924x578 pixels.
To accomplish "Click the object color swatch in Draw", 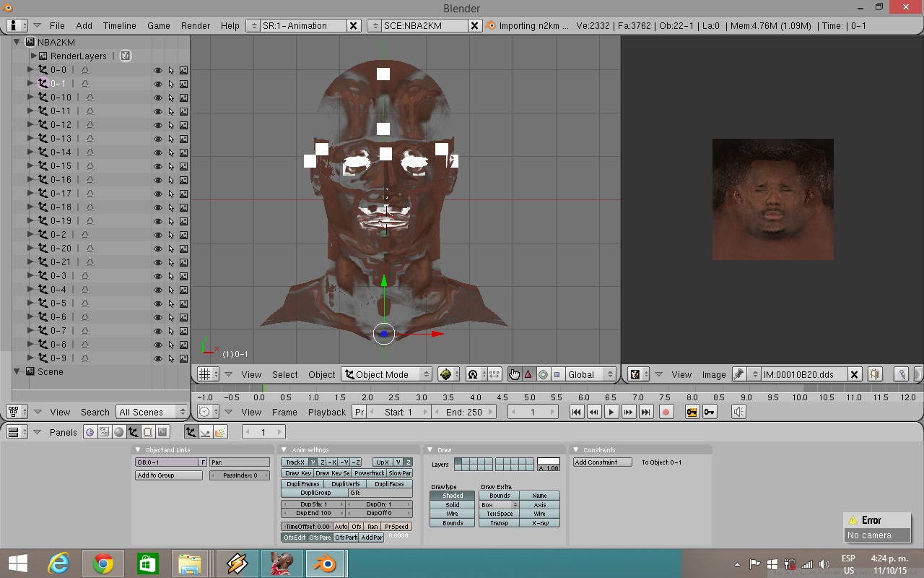I will click(x=549, y=462).
